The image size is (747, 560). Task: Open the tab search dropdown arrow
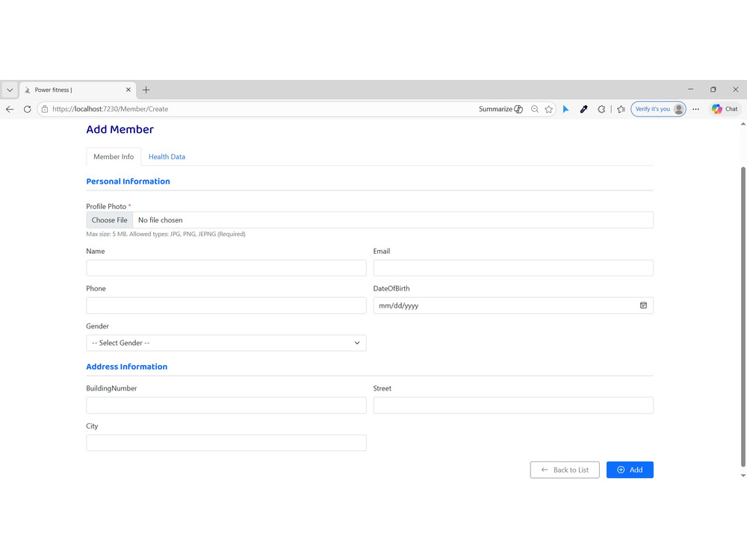10,90
